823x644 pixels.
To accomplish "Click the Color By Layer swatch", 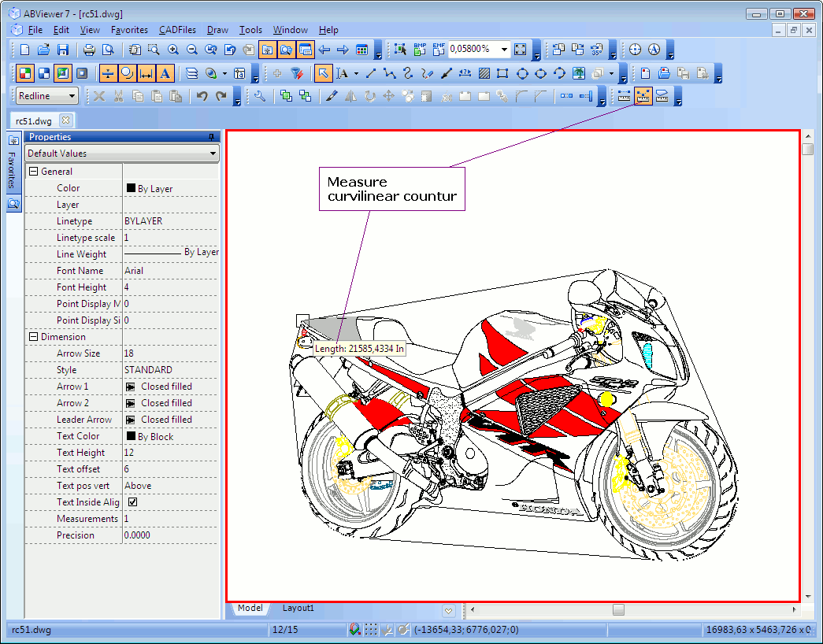I will point(132,187).
